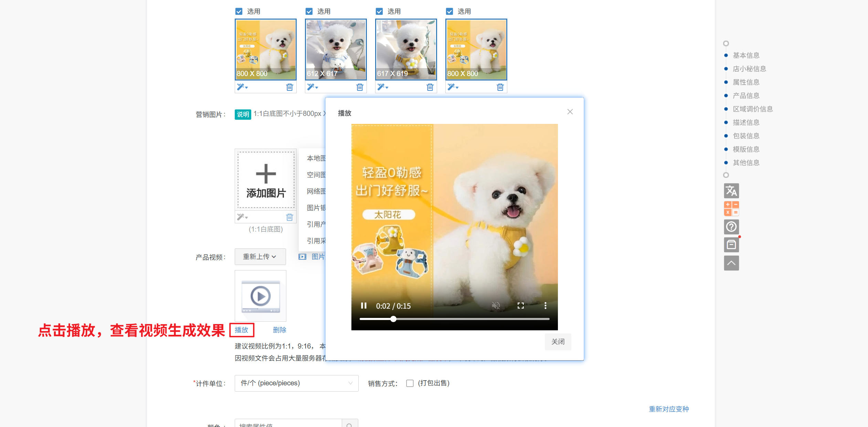
Task: Click the scroll-to-top arrow icon
Action: (731, 263)
